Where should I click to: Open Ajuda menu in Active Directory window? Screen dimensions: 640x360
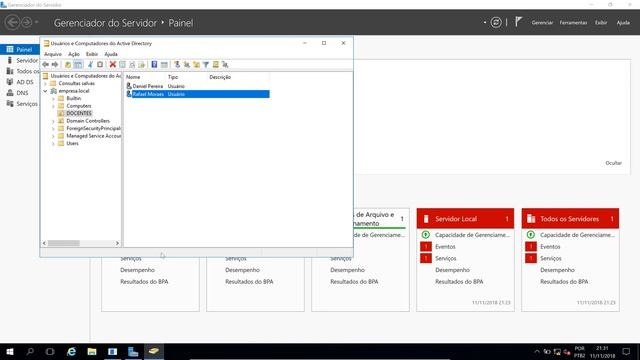111,54
